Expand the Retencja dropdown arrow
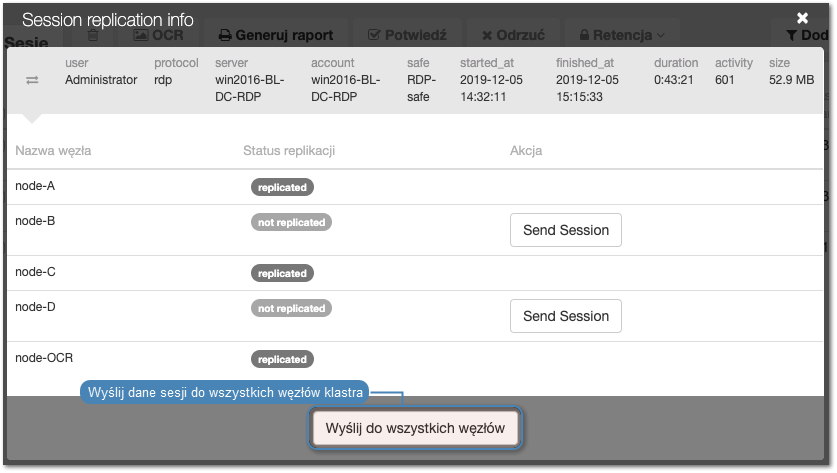 tap(661, 35)
